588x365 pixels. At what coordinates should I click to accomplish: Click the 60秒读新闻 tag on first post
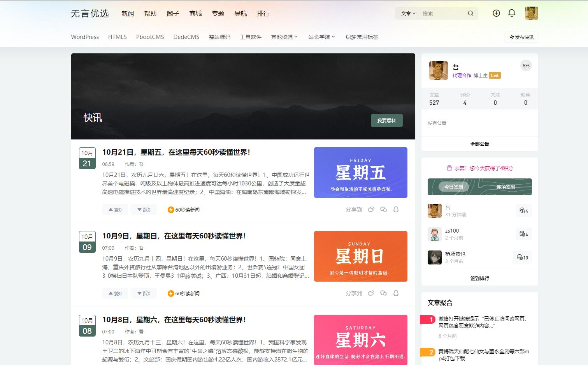coord(184,210)
